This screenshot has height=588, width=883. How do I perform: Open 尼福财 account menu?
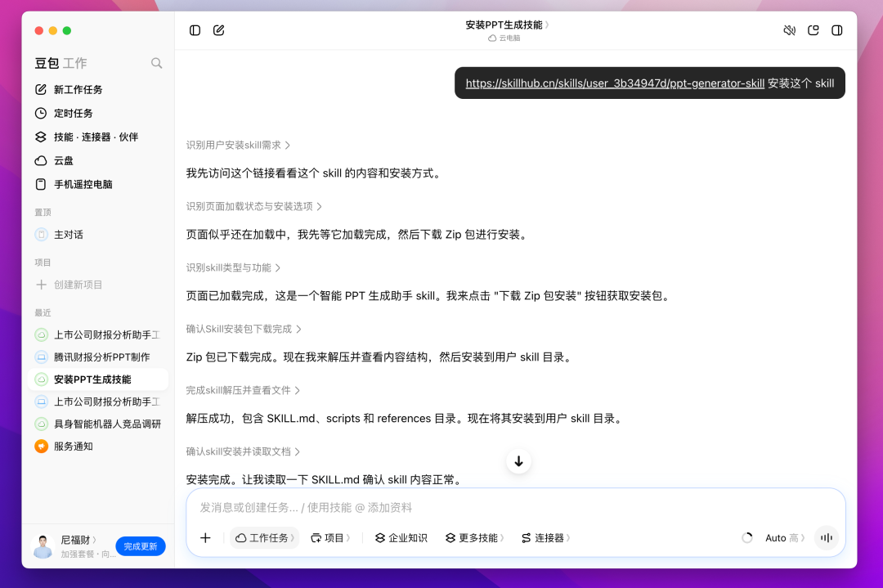78,540
